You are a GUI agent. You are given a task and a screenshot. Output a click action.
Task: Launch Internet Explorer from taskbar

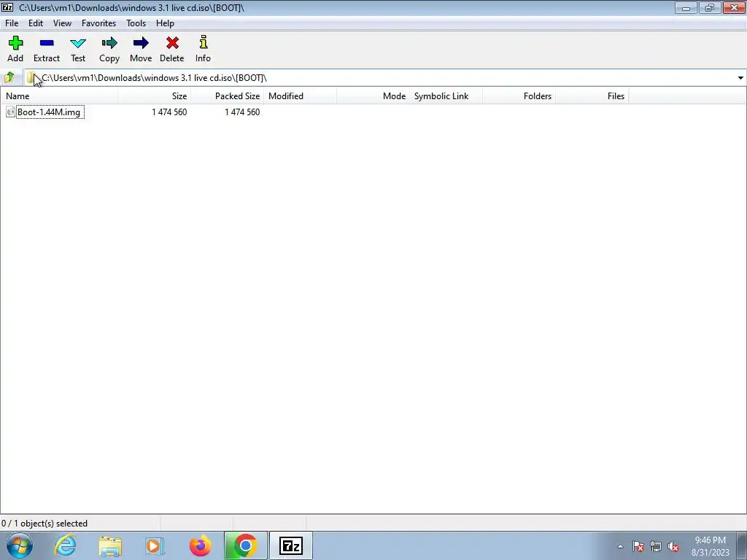[x=65, y=545]
